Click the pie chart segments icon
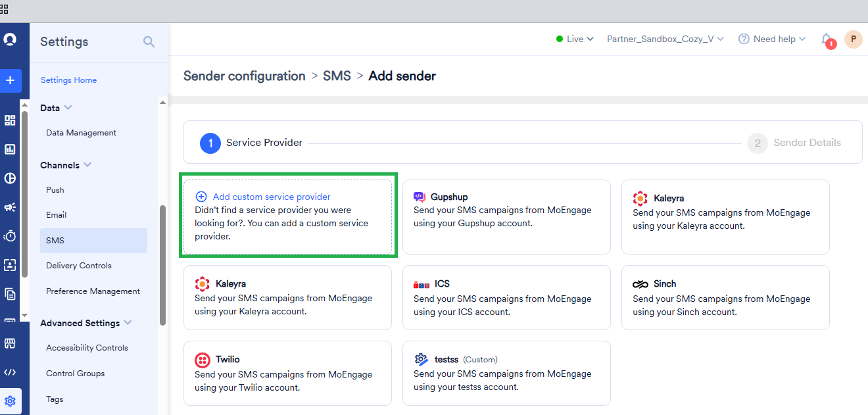This screenshot has width=868, height=415. point(10,178)
